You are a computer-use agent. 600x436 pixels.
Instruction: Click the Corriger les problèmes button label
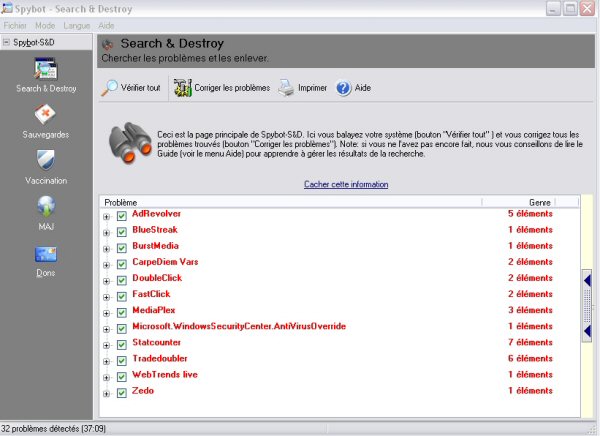coord(232,88)
